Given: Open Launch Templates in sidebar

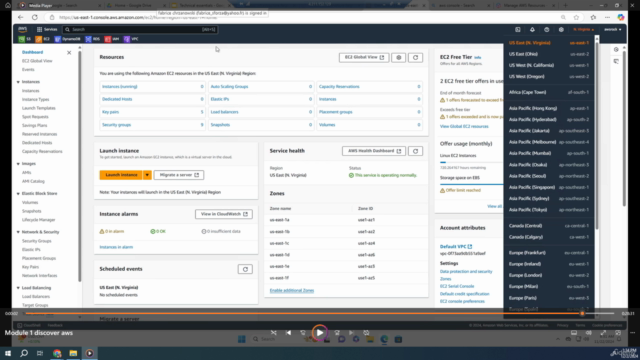Looking at the screenshot, I should (39, 108).
